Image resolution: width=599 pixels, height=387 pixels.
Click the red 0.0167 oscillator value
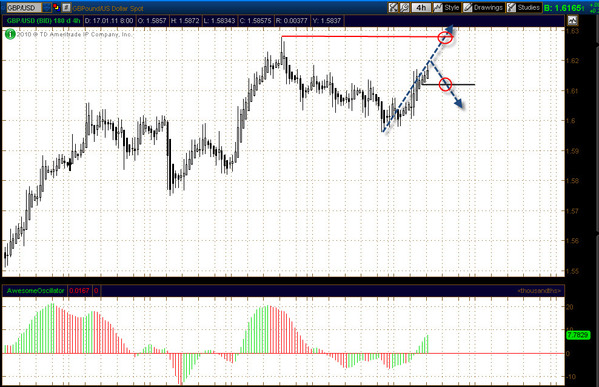tap(79, 291)
